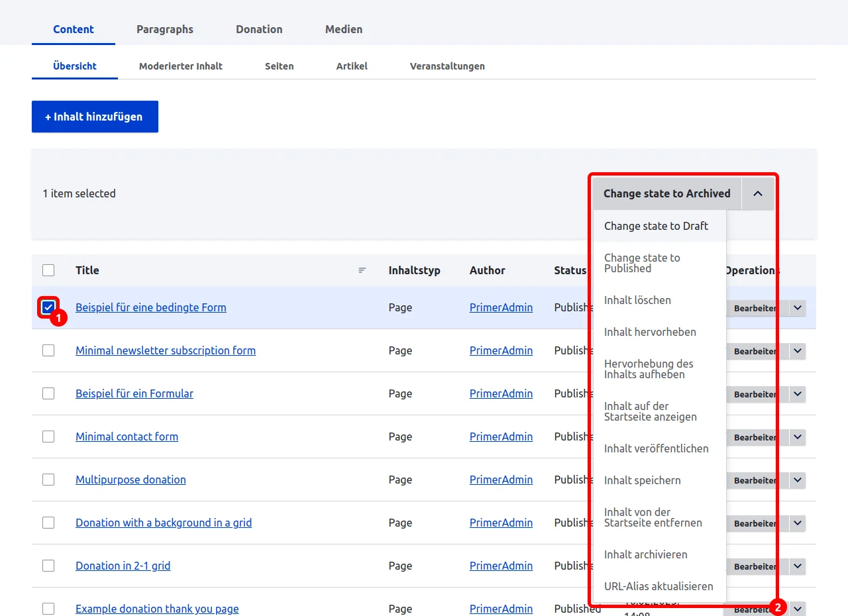Open the Artikel secondary tab
Screen dimensions: 848x616
pos(352,66)
